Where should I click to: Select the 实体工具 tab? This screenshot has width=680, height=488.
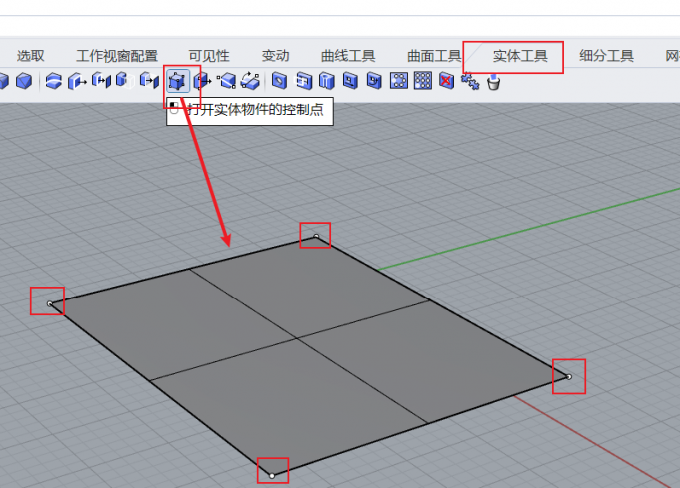(x=520, y=56)
